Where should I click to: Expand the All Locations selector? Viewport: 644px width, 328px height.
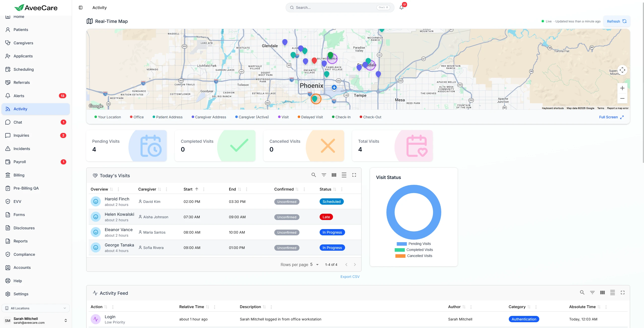click(x=36, y=308)
